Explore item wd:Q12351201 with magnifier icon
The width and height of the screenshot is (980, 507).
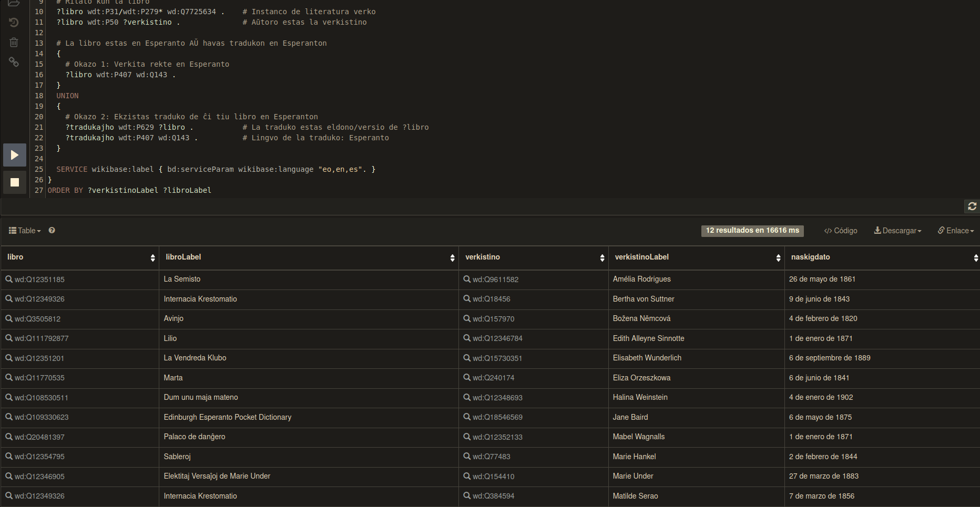[x=9, y=358]
